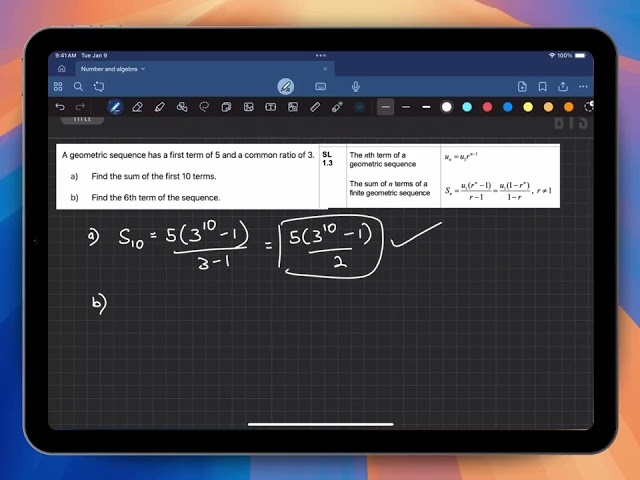Tap the 'Find the sum of the first 10 terms' text
The width and height of the screenshot is (640, 480).
tap(154, 176)
